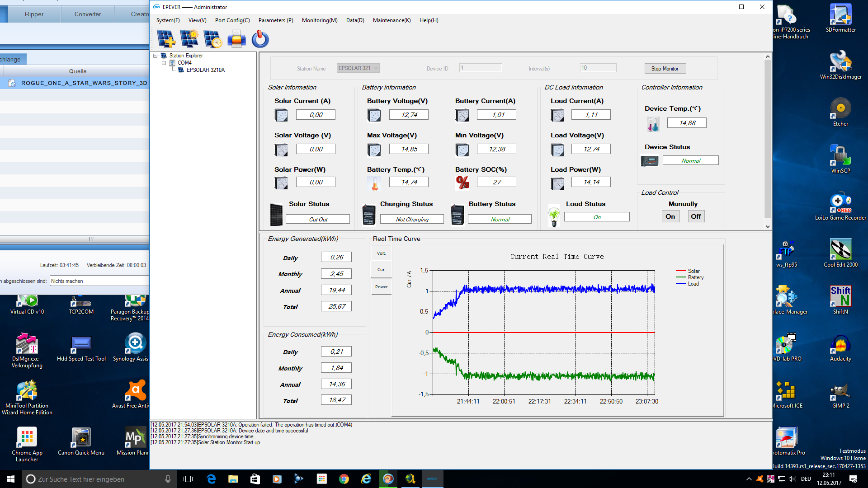The width and height of the screenshot is (868, 488).
Task: Open the Monitoring(M) menu
Action: tap(319, 20)
